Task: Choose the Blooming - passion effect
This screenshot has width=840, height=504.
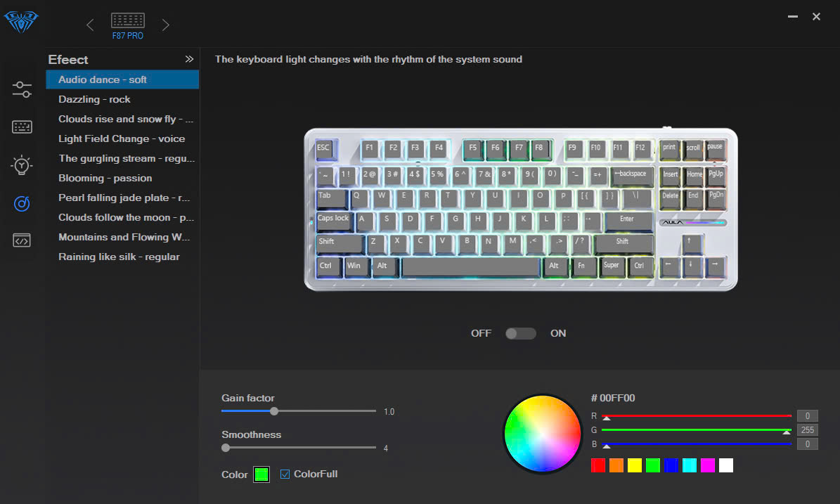Action: click(x=122, y=178)
